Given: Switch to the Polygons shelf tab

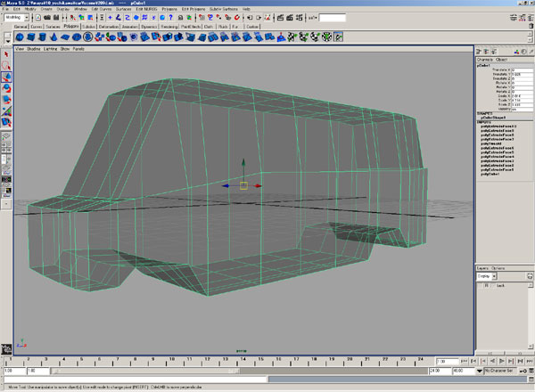Looking at the screenshot, I should pos(71,26).
